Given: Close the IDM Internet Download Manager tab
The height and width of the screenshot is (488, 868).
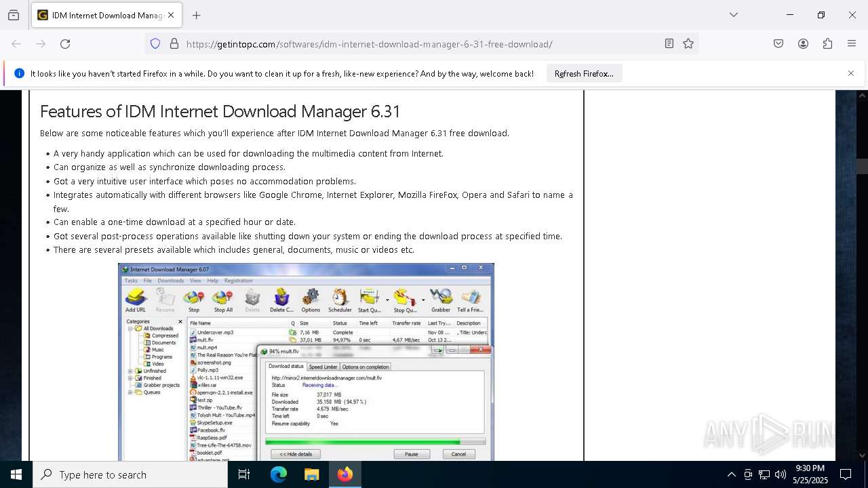Looking at the screenshot, I should click(x=171, y=15).
